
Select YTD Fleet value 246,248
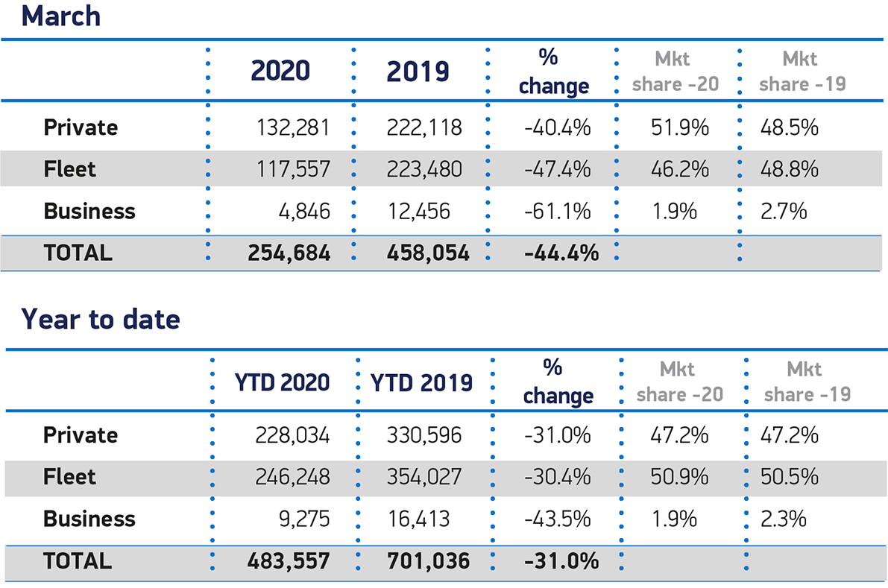click(292, 477)
